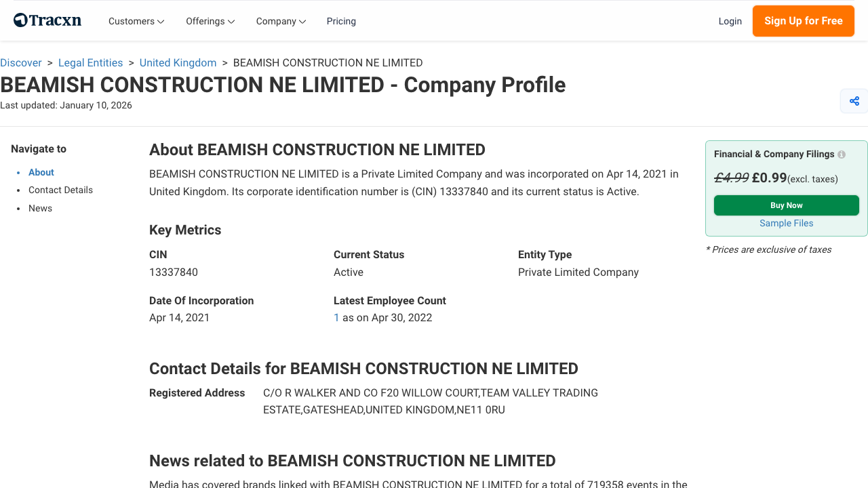Go to United Kingdom breadcrumb

coord(178,62)
